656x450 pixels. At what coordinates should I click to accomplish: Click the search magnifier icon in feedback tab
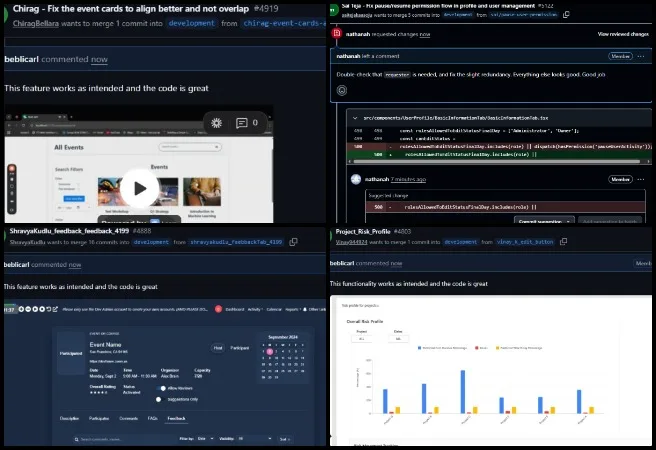77,440
